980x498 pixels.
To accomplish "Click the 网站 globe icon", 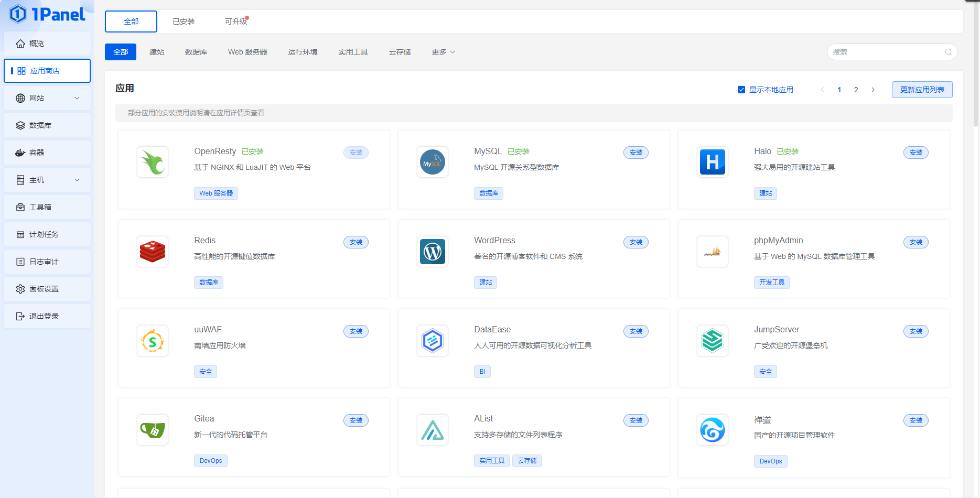I will 20,98.
